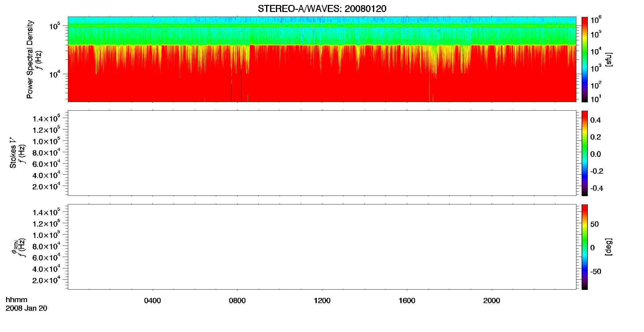Click the STEREO-A/WAVES: 20080120 plot title
The image size is (644, 332).
click(322, 9)
